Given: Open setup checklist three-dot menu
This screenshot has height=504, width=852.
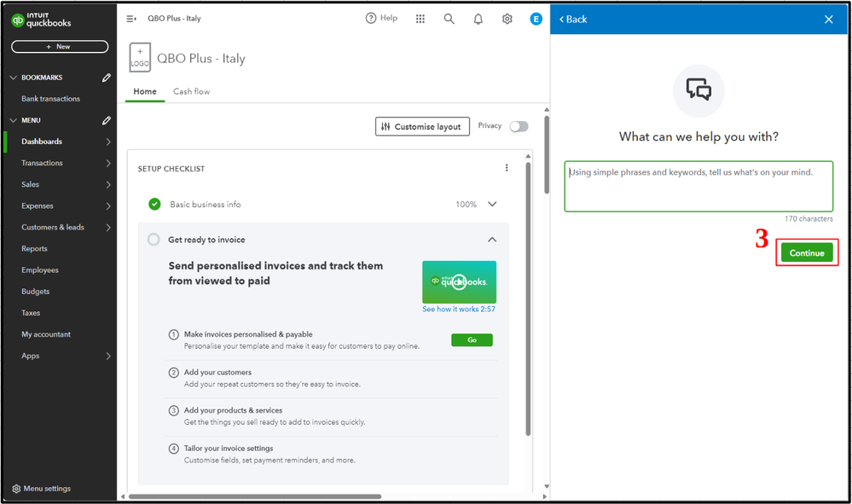Looking at the screenshot, I should coord(507,168).
